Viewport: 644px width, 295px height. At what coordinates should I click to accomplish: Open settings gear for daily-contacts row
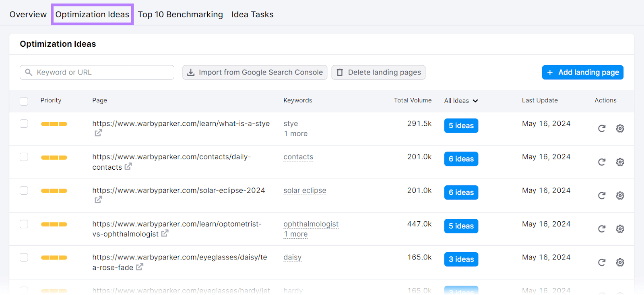620,162
